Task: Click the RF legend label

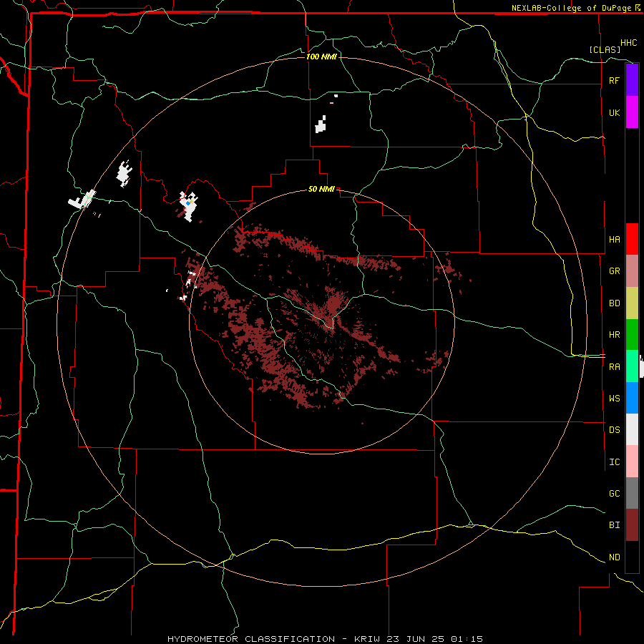Action: point(614,80)
